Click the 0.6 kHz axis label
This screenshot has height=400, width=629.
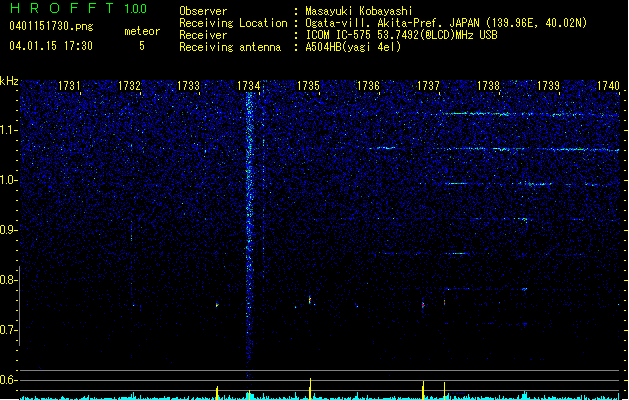point(8,380)
